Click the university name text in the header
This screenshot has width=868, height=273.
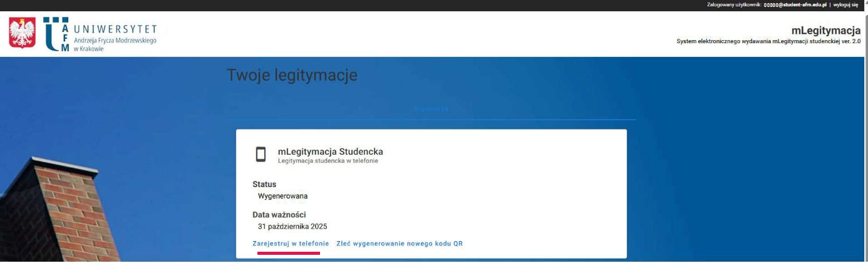[115, 34]
